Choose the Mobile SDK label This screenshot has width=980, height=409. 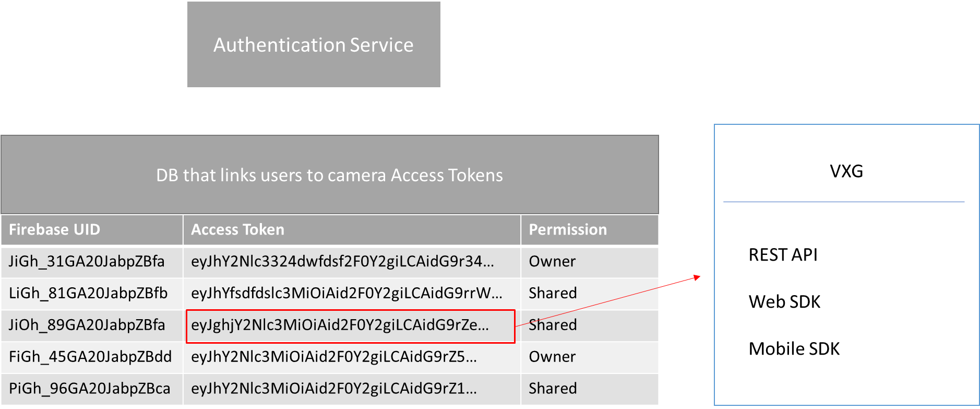point(794,349)
